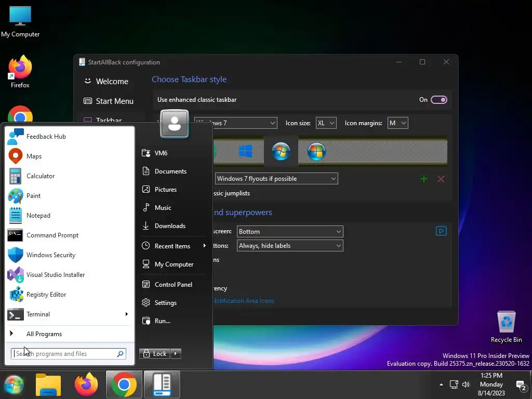Click the Windows 7 Start orb on taskbar

click(14, 385)
